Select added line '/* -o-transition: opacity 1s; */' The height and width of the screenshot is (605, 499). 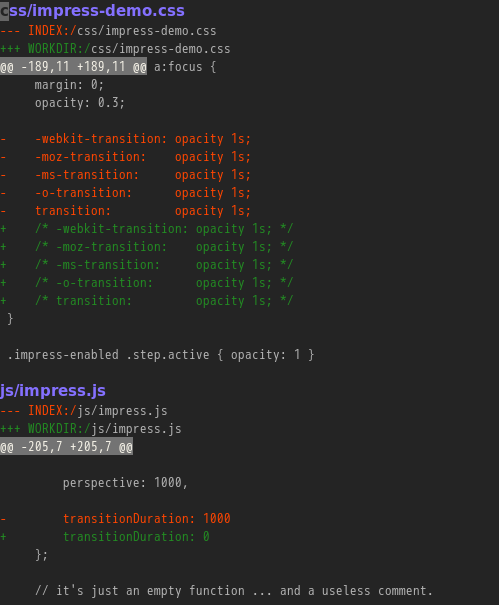click(147, 283)
